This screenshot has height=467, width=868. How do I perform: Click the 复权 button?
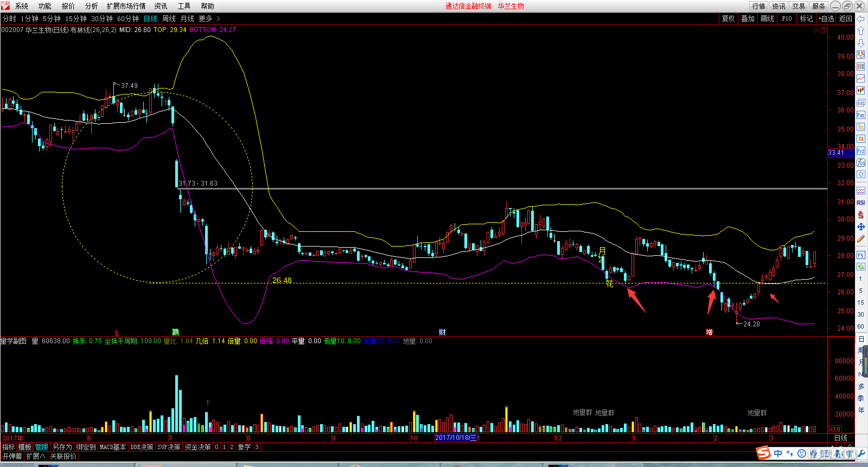(729, 18)
